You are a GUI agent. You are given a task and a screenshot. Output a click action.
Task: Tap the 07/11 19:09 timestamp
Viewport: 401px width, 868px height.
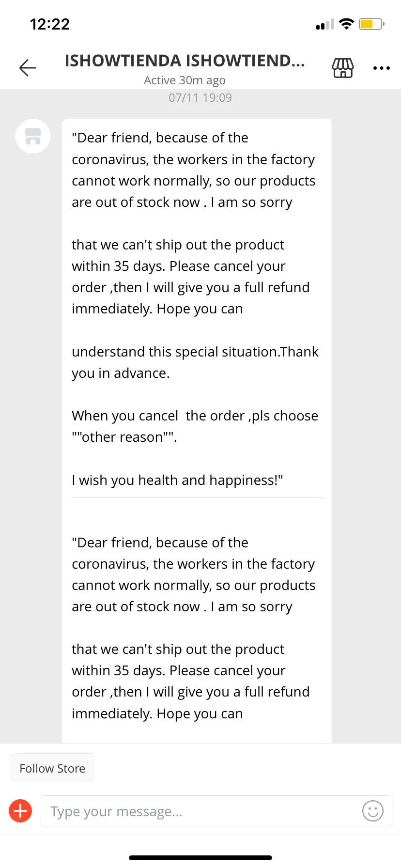200,98
